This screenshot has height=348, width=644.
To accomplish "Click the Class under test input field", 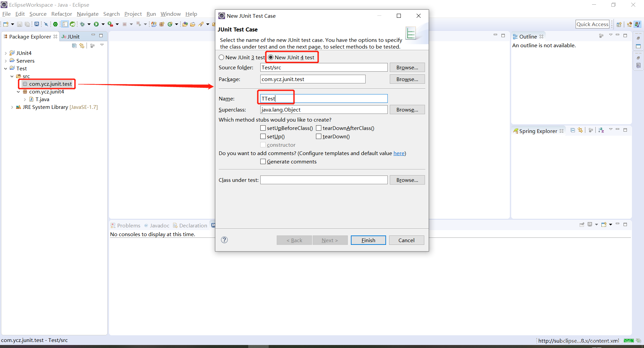I will 324,180.
